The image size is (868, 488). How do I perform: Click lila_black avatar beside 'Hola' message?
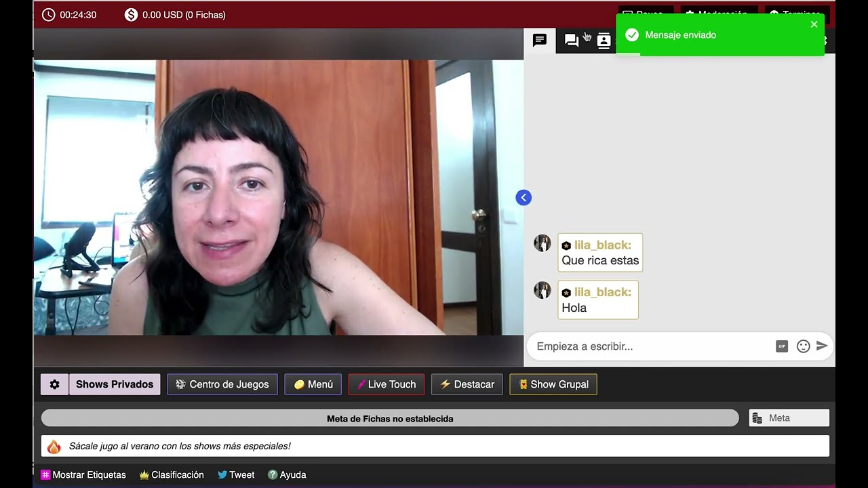coord(542,290)
